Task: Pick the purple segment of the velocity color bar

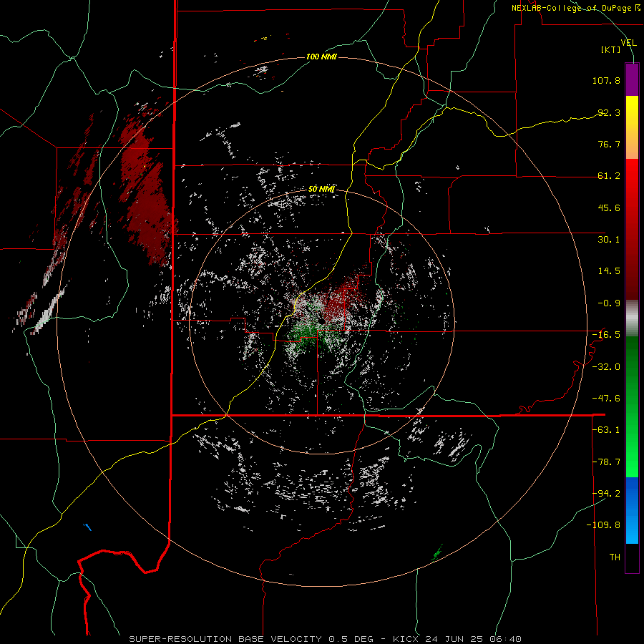Action: [632, 79]
